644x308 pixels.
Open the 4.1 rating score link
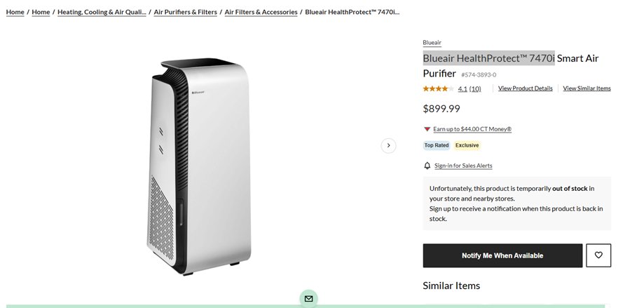click(463, 89)
